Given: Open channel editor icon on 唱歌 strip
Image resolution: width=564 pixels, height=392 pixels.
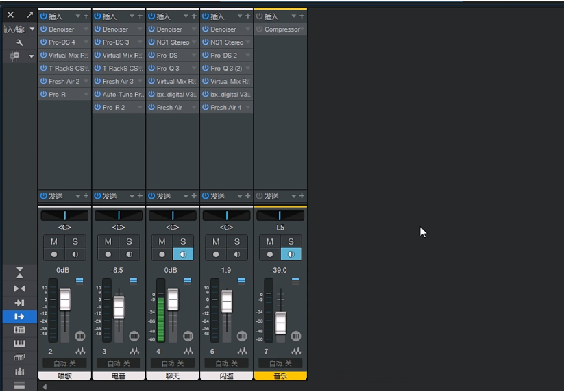Looking at the screenshot, I should click(80, 336).
